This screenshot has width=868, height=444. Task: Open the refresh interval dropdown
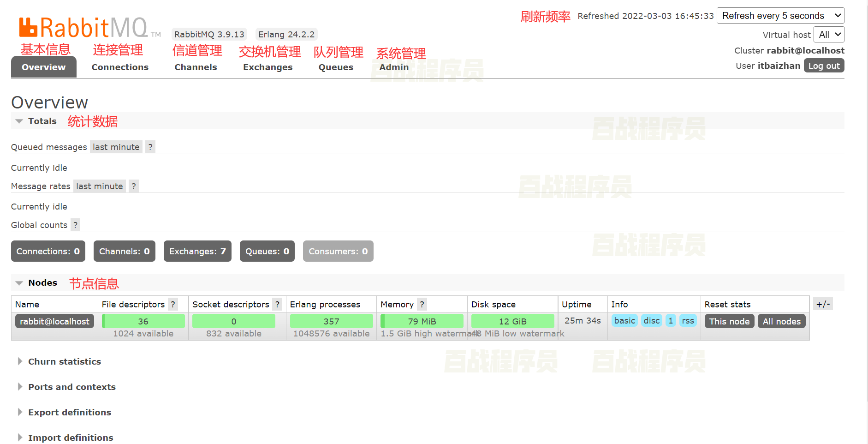[780, 16]
